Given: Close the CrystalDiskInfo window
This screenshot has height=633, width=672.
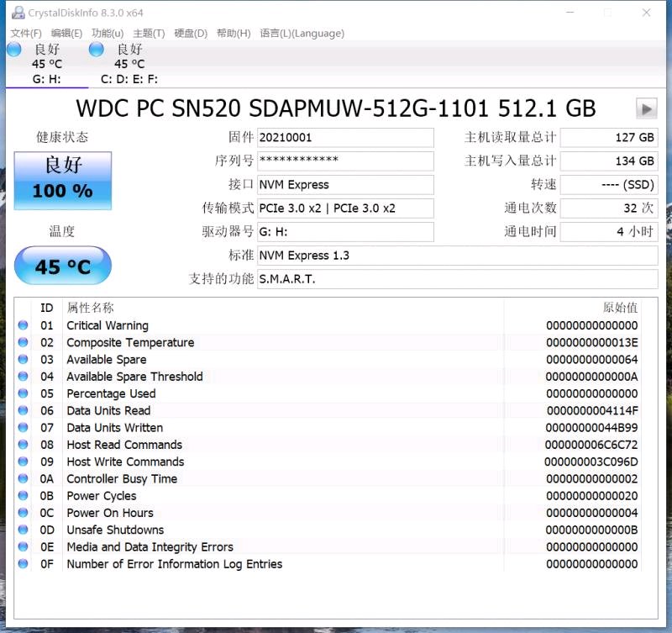Looking at the screenshot, I should [646, 13].
